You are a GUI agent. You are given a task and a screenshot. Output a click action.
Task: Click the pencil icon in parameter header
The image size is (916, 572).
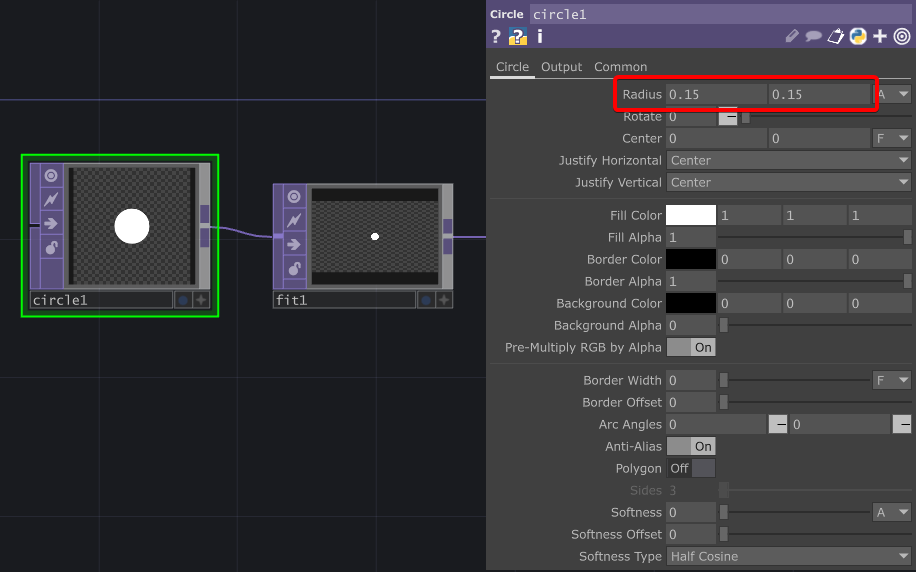coord(792,37)
